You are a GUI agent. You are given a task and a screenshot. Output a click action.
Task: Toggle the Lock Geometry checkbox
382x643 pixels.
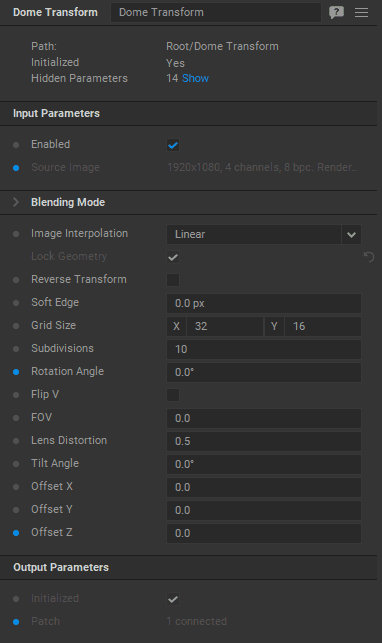(x=173, y=257)
